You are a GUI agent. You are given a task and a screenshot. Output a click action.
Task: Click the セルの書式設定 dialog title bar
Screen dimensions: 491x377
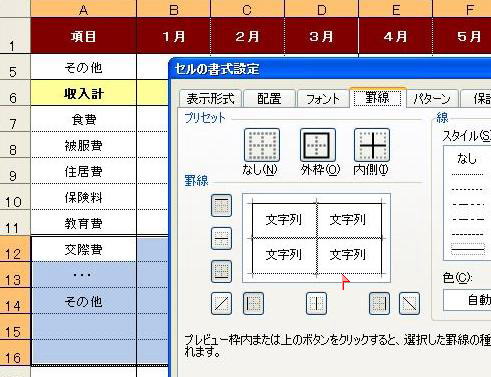(330, 69)
